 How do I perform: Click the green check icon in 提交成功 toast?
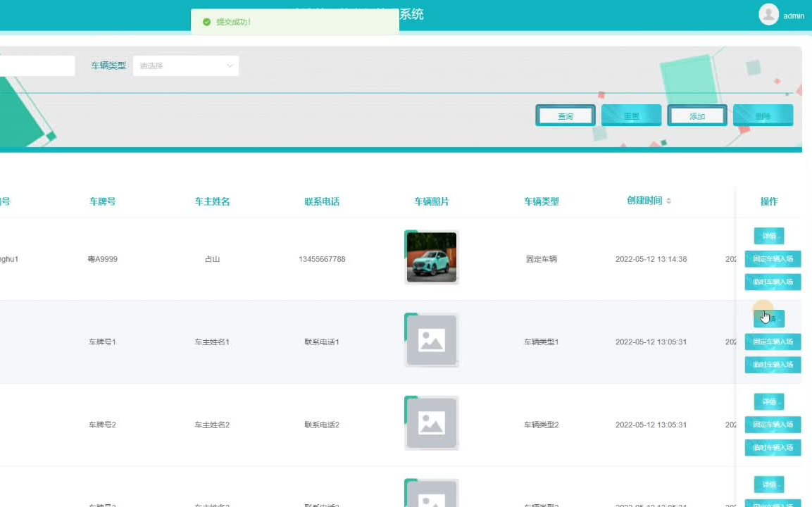(x=206, y=22)
